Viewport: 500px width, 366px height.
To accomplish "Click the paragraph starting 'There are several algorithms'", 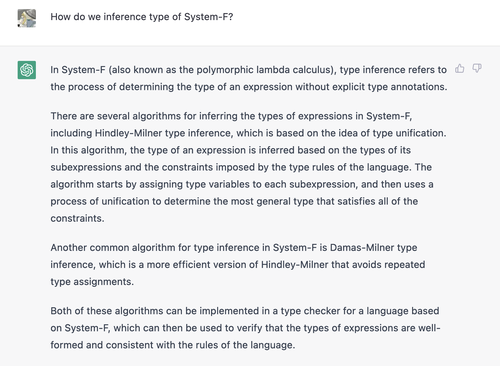I will tap(248, 167).
